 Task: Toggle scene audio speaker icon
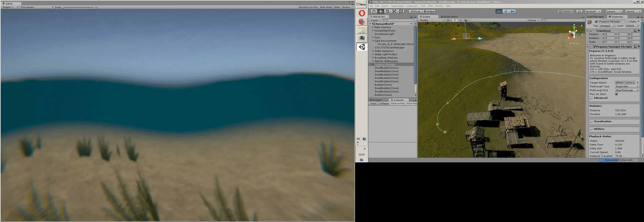(460, 20)
